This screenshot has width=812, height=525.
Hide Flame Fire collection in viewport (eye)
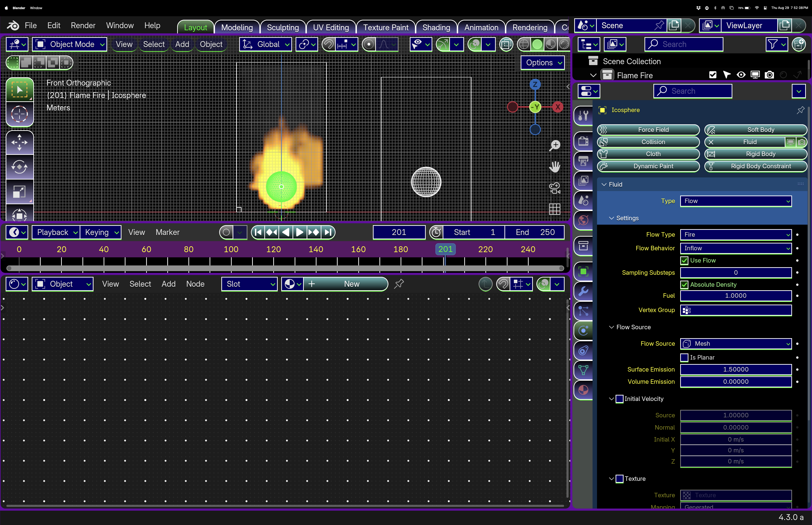point(741,75)
